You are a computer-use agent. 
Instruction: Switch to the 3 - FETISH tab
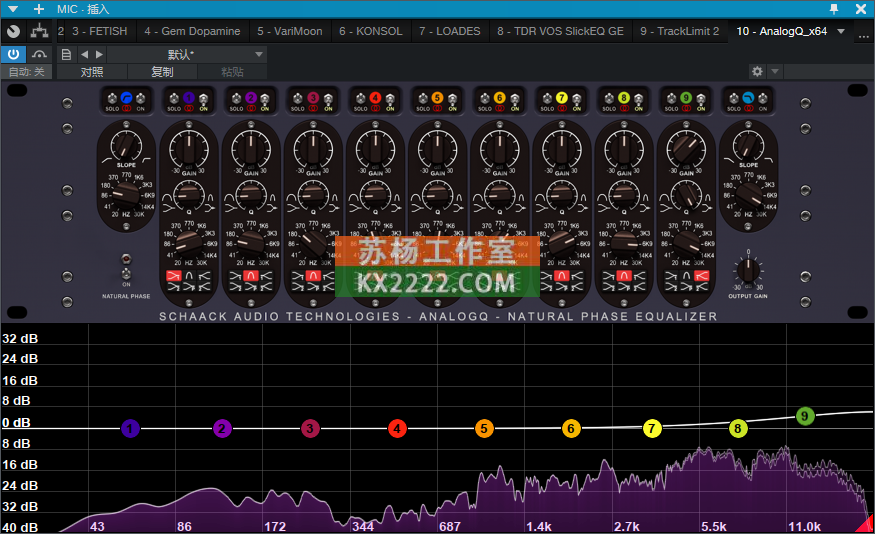coord(99,31)
